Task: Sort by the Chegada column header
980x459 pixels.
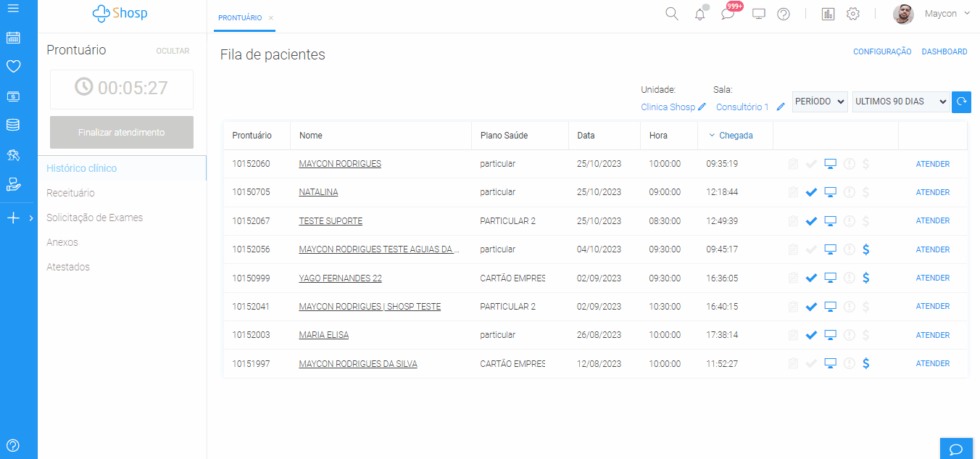Action: coord(736,136)
